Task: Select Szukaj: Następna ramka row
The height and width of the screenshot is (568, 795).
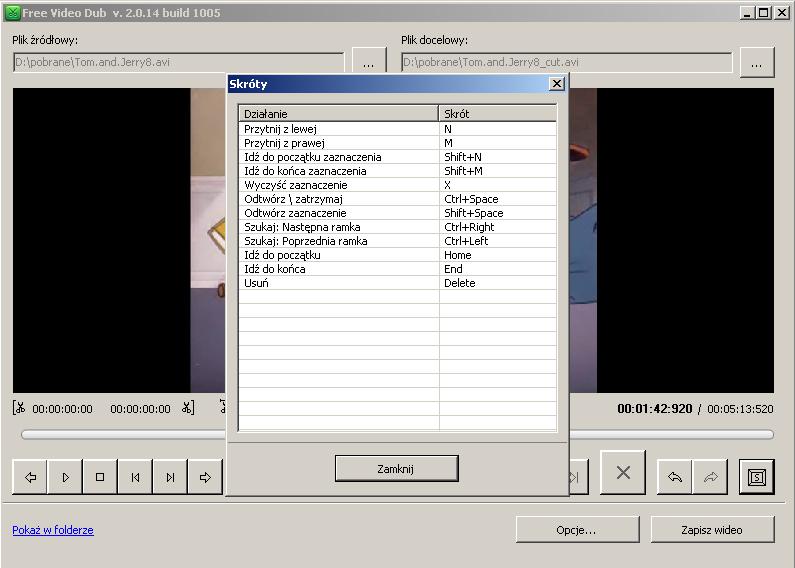Action: [398, 227]
